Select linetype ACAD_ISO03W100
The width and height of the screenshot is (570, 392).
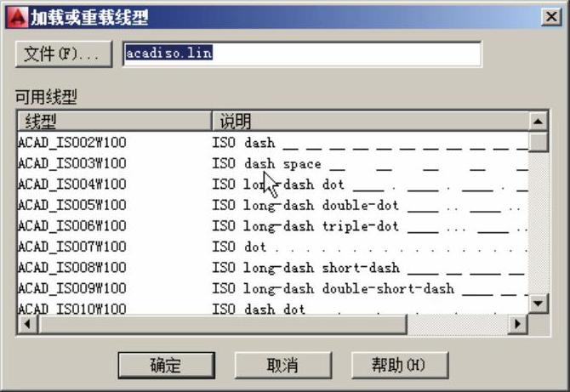coord(72,163)
